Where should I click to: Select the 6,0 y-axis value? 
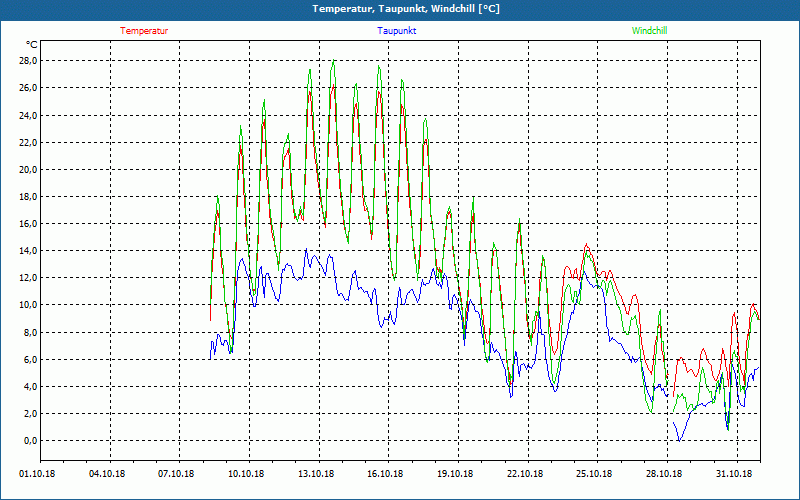pos(30,359)
